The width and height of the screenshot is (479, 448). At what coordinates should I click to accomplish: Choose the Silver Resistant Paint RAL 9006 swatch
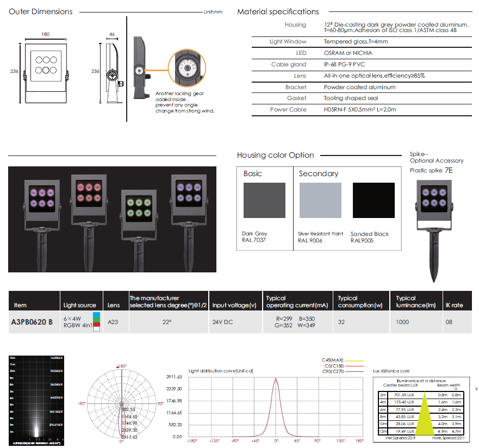(320, 201)
